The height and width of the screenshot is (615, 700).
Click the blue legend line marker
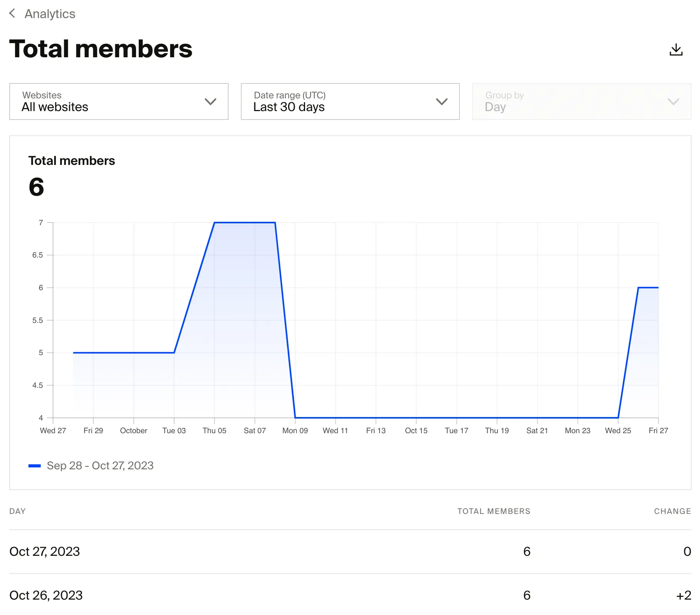[34, 465]
